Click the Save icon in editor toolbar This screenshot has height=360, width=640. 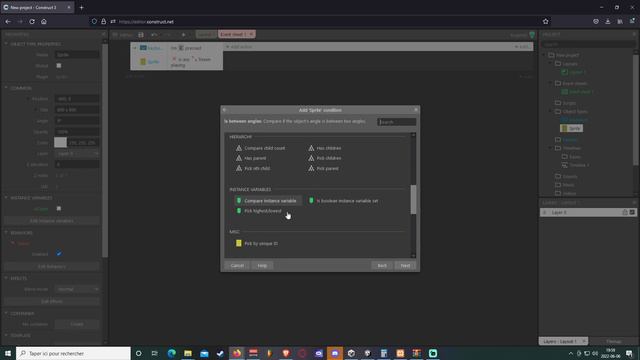point(141,35)
